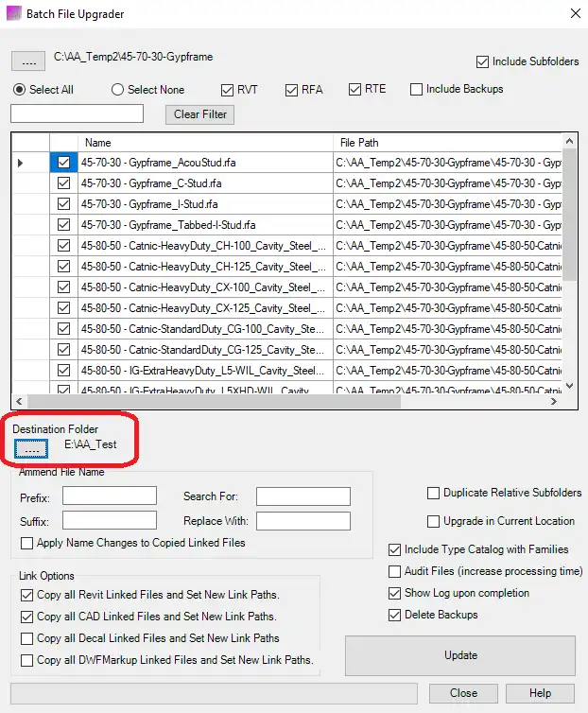Image resolution: width=588 pixels, height=713 pixels.
Task: Toggle the RVT file type checkbox
Action: tap(227, 90)
